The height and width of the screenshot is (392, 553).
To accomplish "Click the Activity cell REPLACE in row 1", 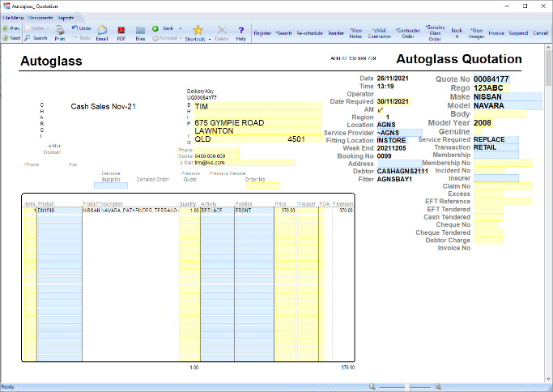I will (217, 211).
